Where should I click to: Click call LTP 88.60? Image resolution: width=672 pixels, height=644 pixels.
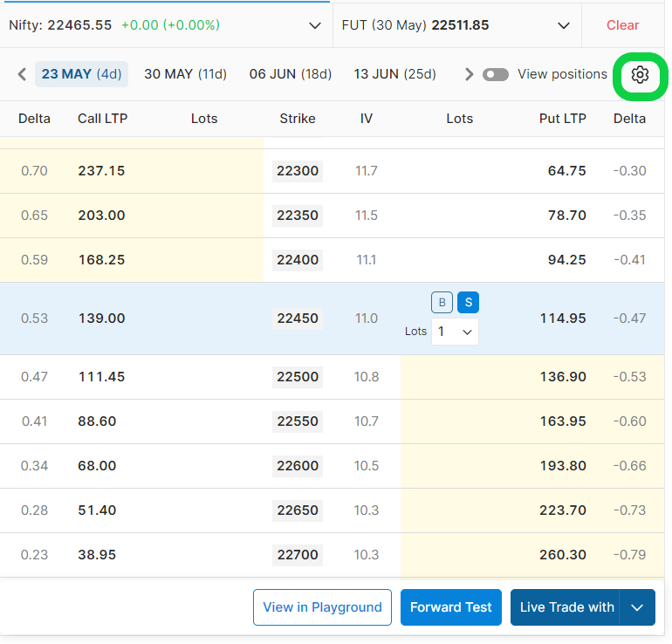pyautogui.click(x=97, y=421)
